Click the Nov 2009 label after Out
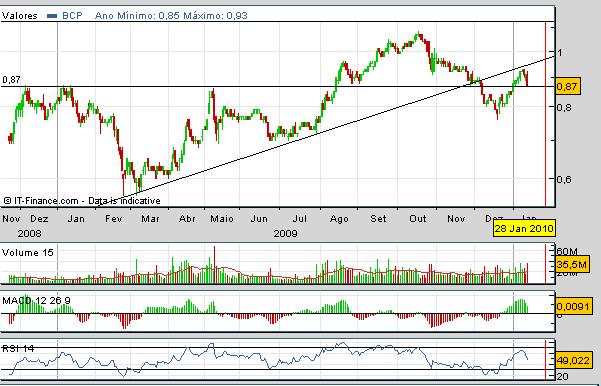Screen dimensions: 601x386 tap(456, 218)
